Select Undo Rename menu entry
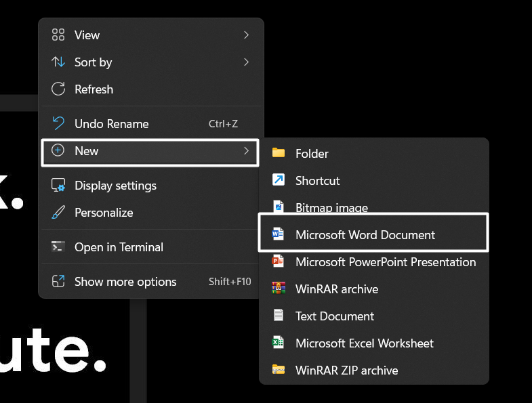532x403 pixels. pos(111,124)
